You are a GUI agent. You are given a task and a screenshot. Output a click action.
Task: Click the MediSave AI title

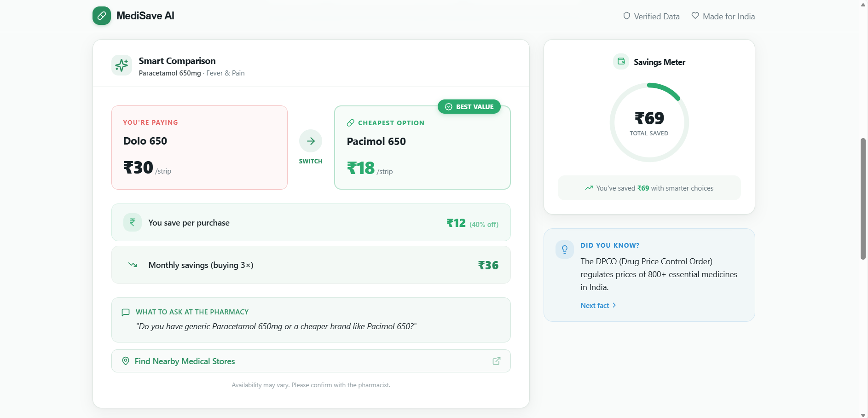click(145, 16)
